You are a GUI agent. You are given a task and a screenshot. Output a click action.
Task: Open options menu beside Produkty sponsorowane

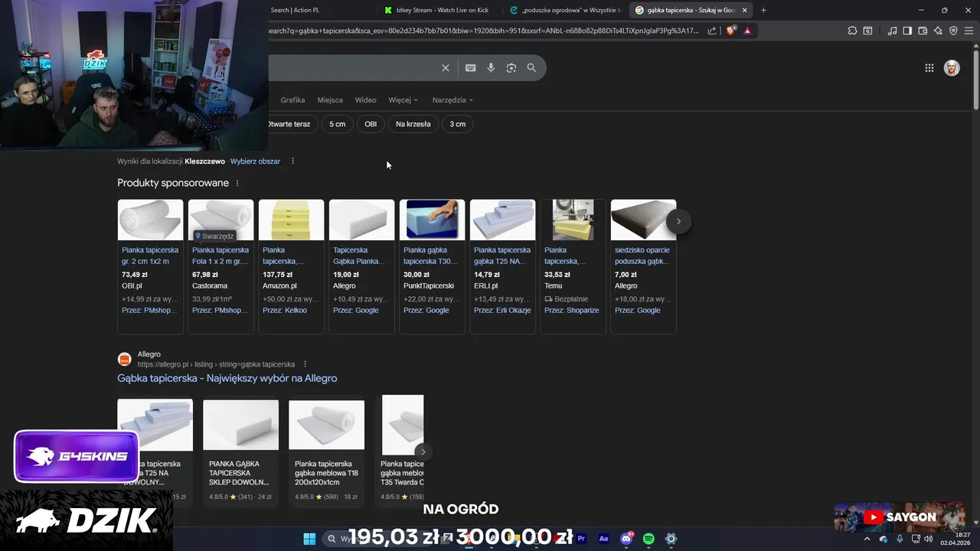pos(237,183)
